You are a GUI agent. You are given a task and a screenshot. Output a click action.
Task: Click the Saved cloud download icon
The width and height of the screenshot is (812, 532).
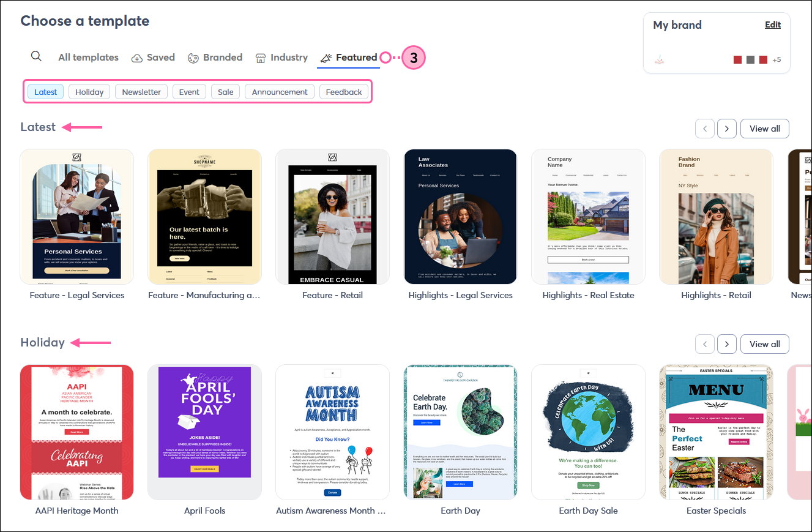(137, 58)
